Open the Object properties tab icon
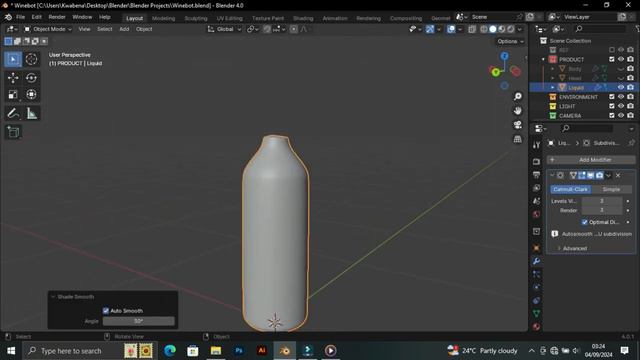 click(x=536, y=248)
